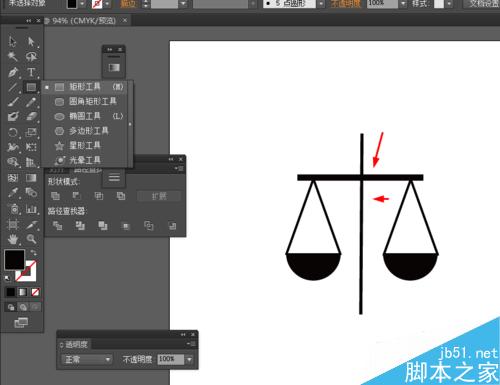
Task: Pick the Eyedropper tool
Action: tap(13, 192)
